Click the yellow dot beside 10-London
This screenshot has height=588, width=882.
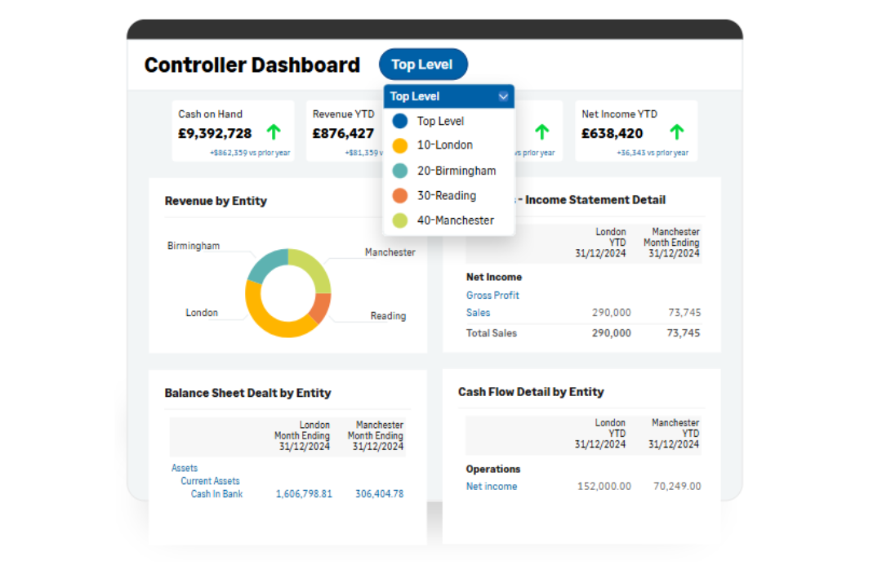point(399,145)
